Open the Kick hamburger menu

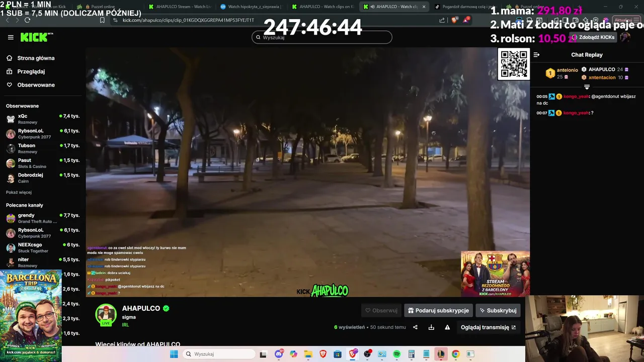pyautogui.click(x=11, y=37)
